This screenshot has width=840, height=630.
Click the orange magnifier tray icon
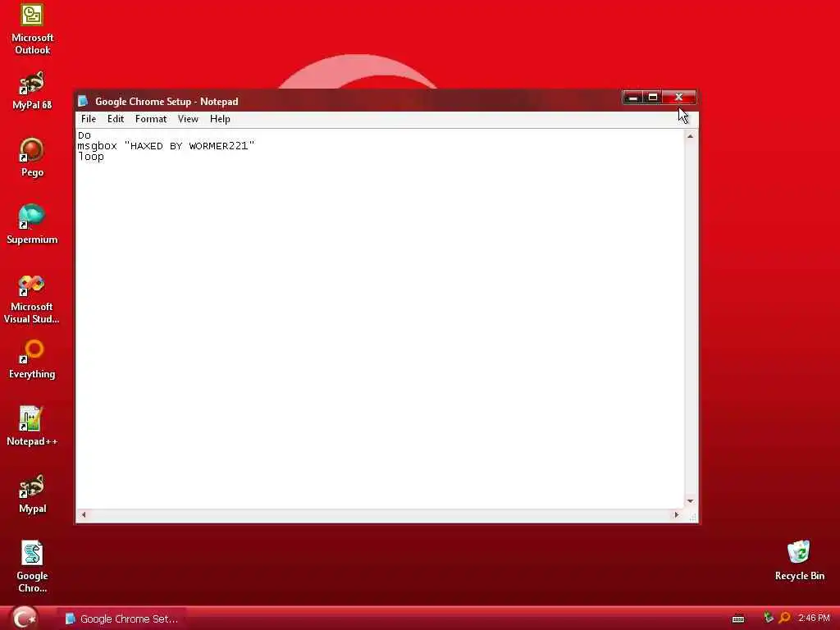[x=784, y=618]
